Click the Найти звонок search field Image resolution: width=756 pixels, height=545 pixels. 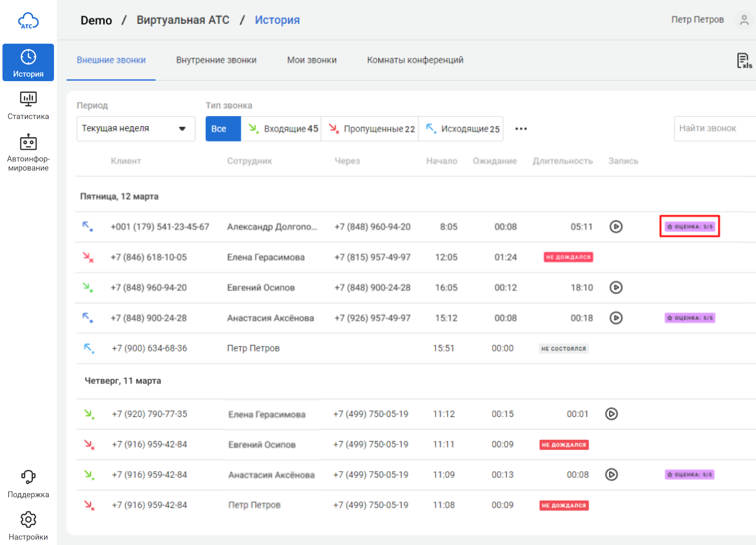[714, 129]
